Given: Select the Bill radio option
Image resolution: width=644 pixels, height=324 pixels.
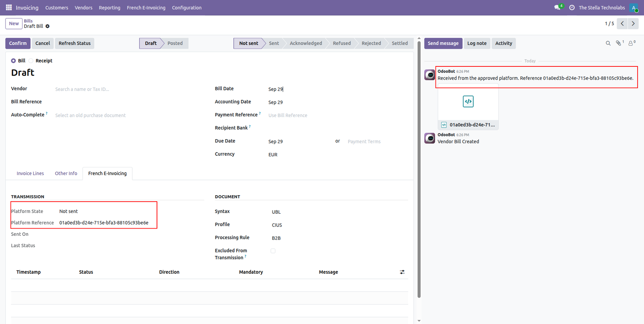Looking at the screenshot, I should pos(14,61).
